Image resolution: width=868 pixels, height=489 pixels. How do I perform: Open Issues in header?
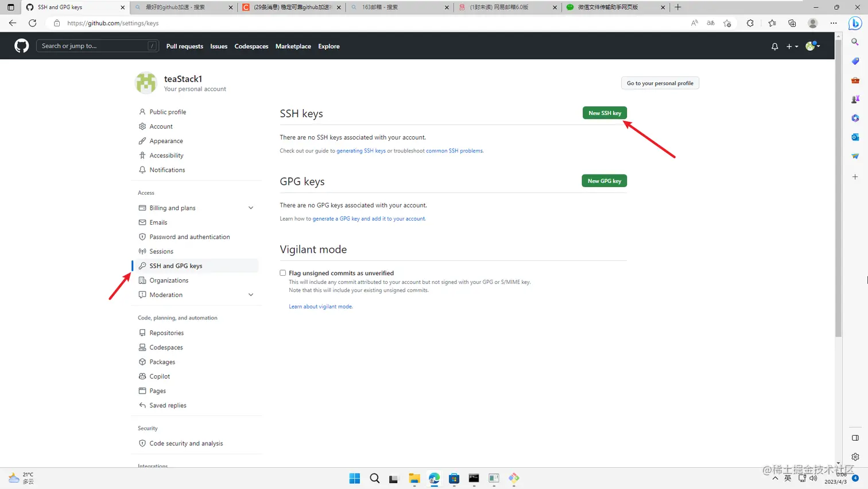[219, 47]
